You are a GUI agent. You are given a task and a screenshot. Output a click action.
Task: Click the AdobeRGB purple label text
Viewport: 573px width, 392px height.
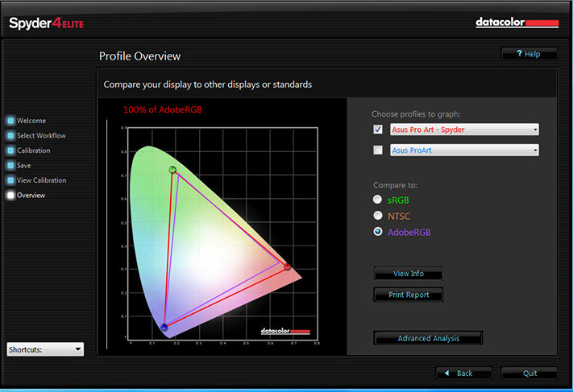point(409,232)
